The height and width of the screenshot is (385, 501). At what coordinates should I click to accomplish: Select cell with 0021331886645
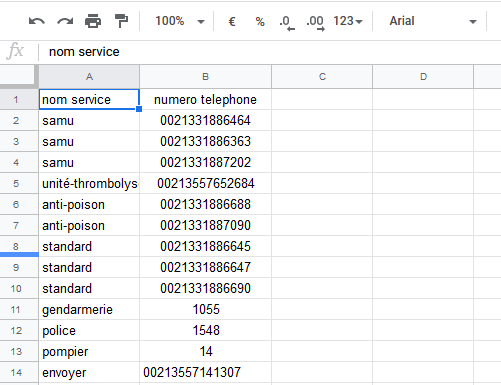tap(205, 246)
